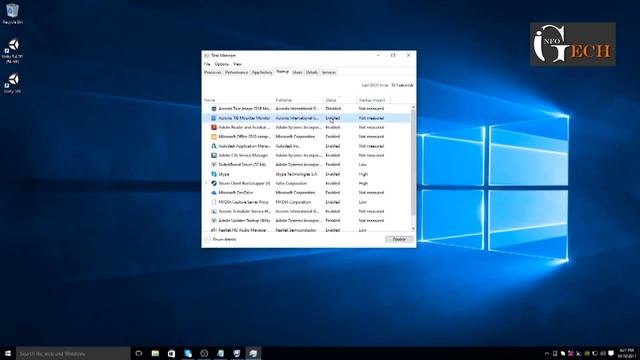Click 'Low' impact in SwitchBoard Server row

(362, 164)
